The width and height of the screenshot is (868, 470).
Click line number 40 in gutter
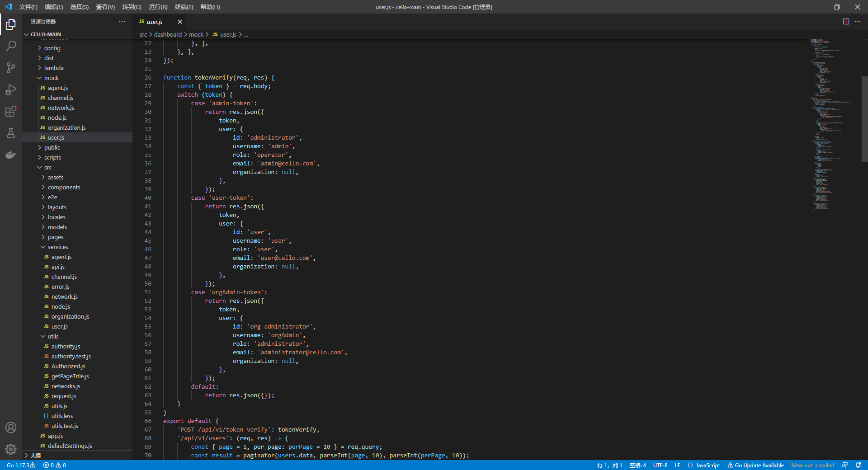point(148,198)
